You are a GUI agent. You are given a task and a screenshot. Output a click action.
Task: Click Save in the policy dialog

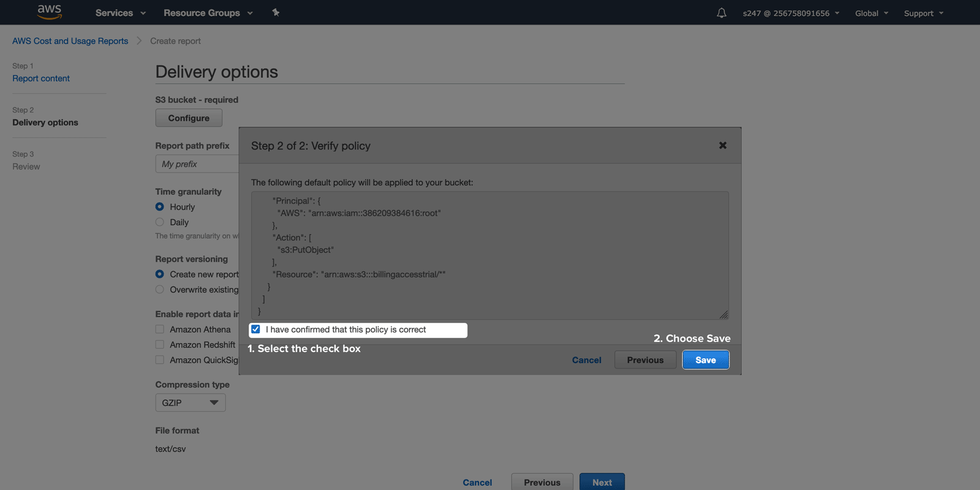coord(705,360)
